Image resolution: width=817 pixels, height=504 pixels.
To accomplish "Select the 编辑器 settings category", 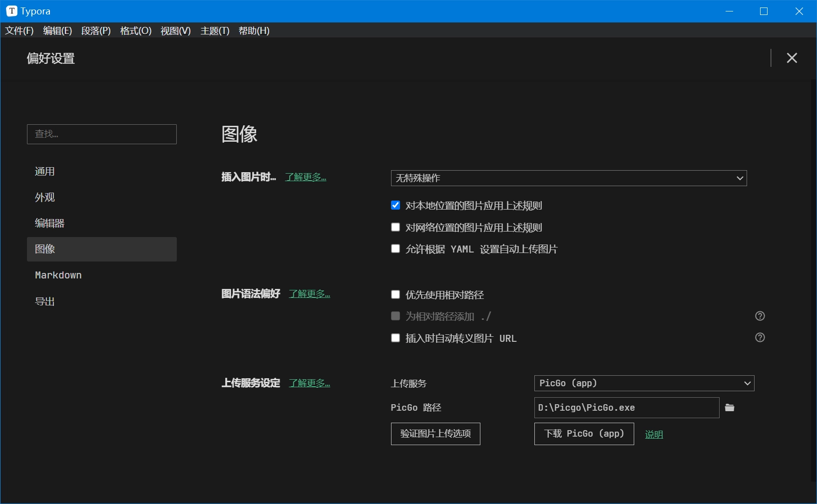I will (102, 224).
